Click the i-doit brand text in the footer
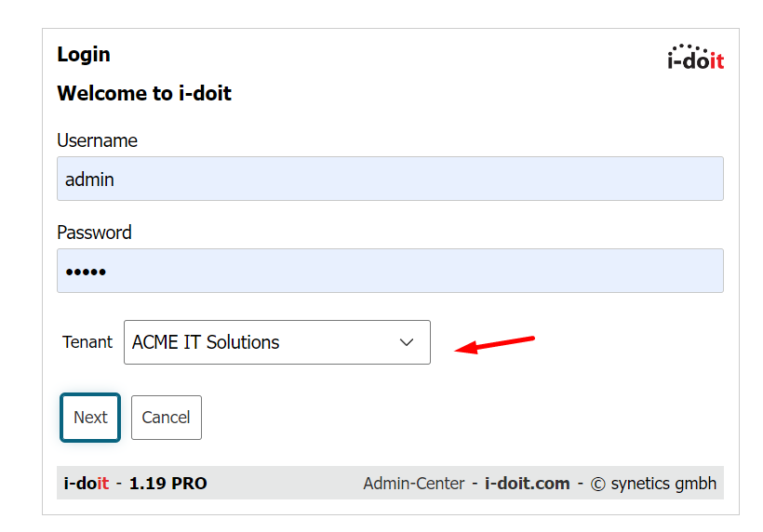Screen dimensions: 763x532 point(87,484)
